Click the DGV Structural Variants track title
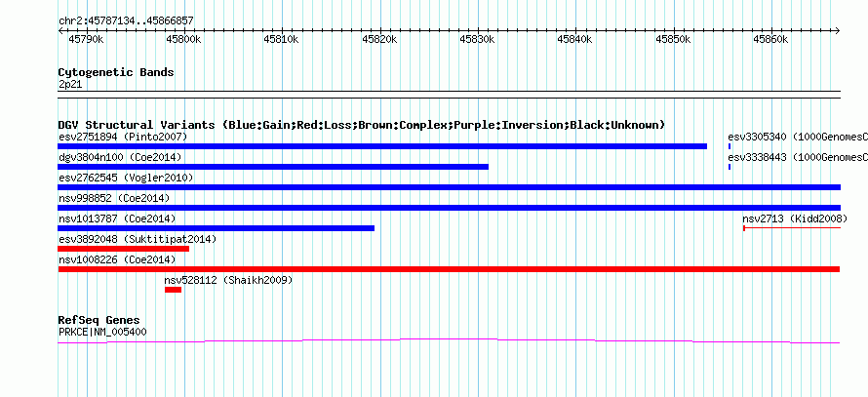The width and height of the screenshot is (868, 397). pyautogui.click(x=362, y=125)
